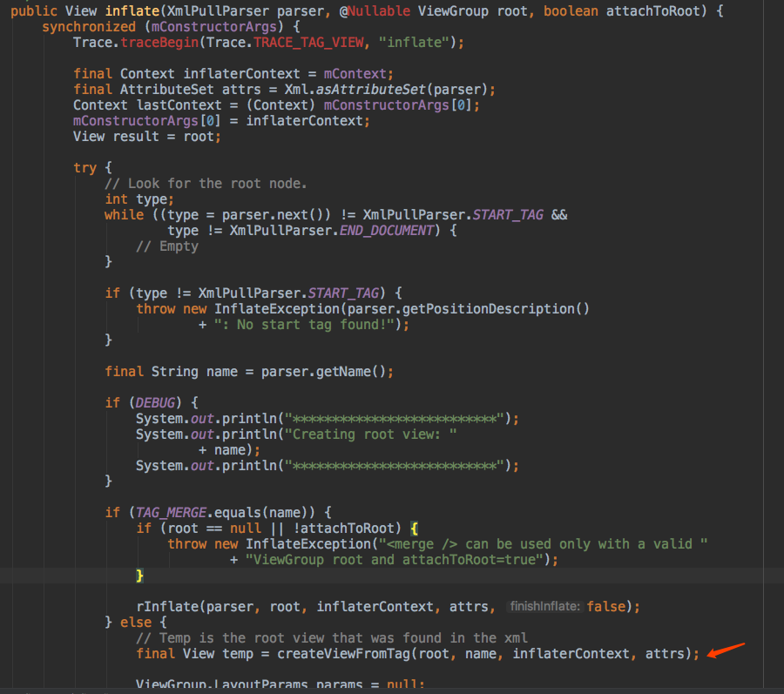Place cursor on the synchronized keyword
This screenshot has height=694, width=784.
[89, 27]
